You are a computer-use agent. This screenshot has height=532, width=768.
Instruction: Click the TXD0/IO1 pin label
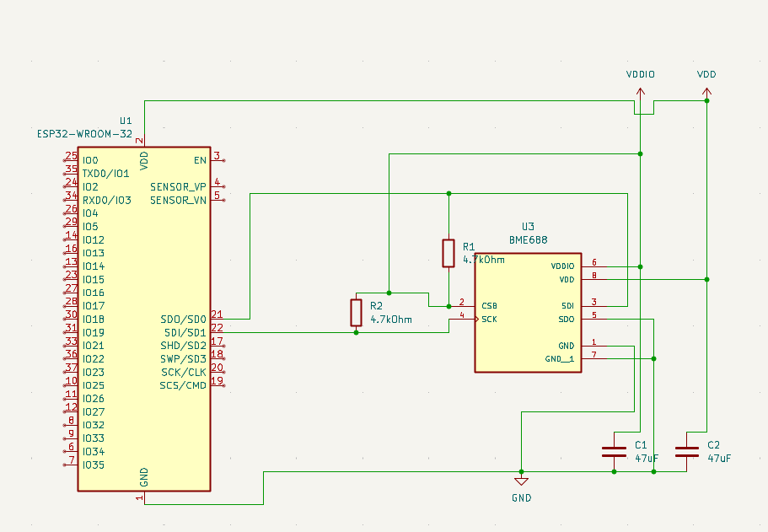coord(105,174)
